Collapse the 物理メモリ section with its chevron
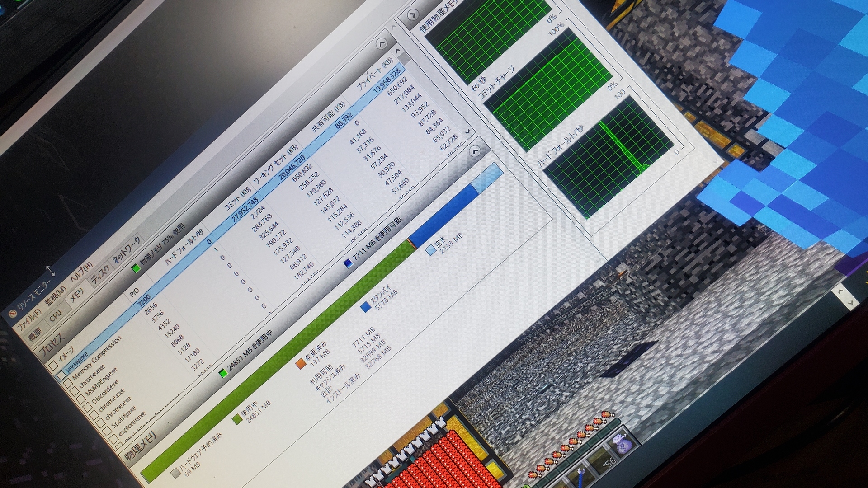Viewport: 868px width, 488px height. point(475,151)
